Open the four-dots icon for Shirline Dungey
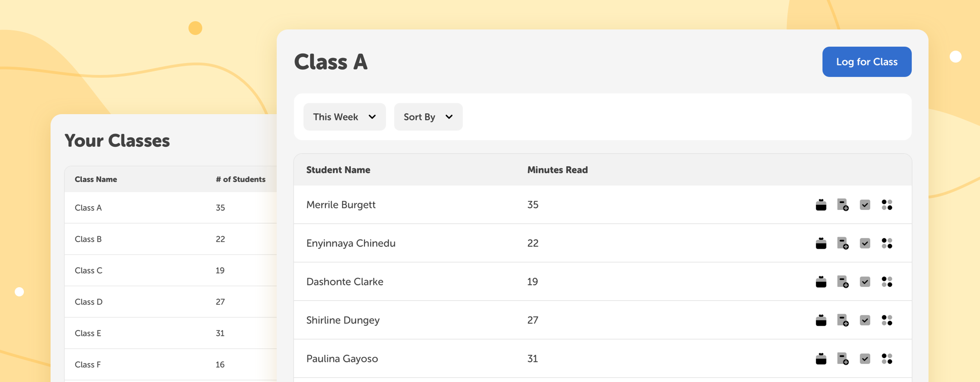The width and height of the screenshot is (980, 382). pos(887,320)
